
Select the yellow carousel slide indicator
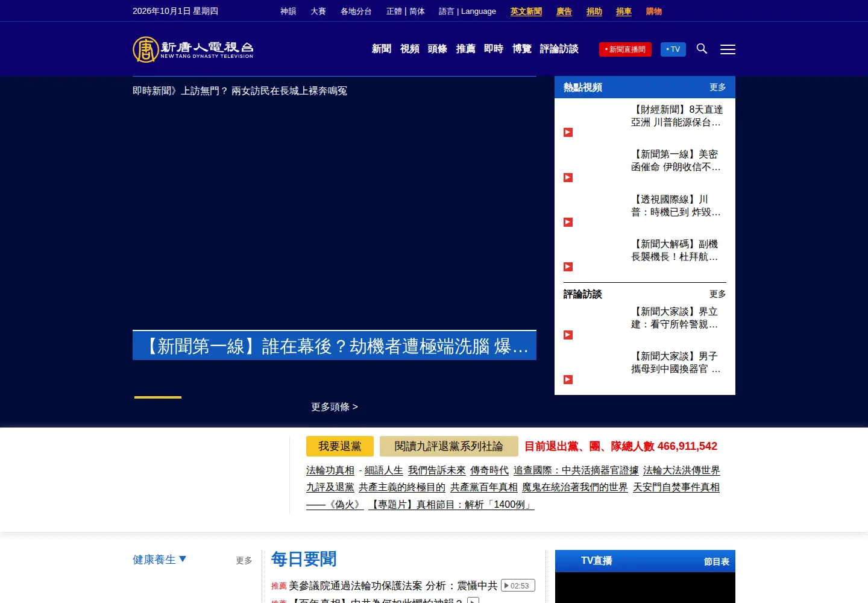[158, 397]
